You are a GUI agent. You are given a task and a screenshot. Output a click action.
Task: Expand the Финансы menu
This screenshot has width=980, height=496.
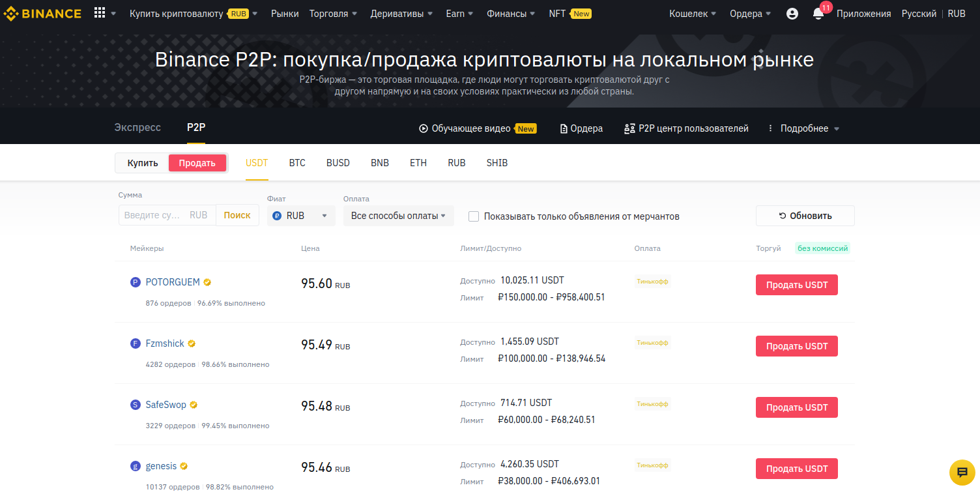[511, 14]
